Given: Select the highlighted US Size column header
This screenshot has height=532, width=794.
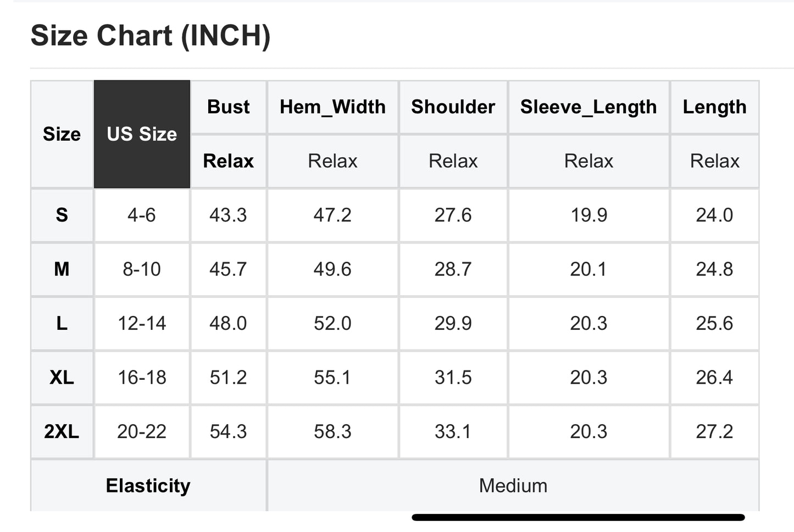Looking at the screenshot, I should (142, 134).
